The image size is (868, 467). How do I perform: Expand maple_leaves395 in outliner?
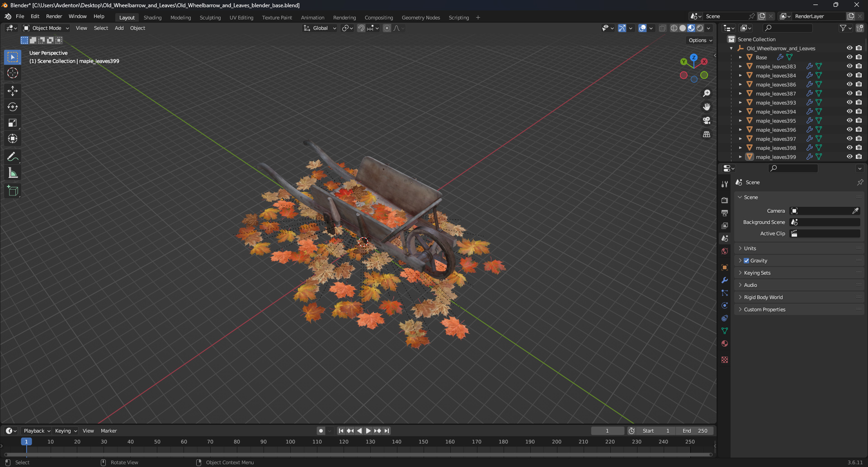click(x=740, y=121)
